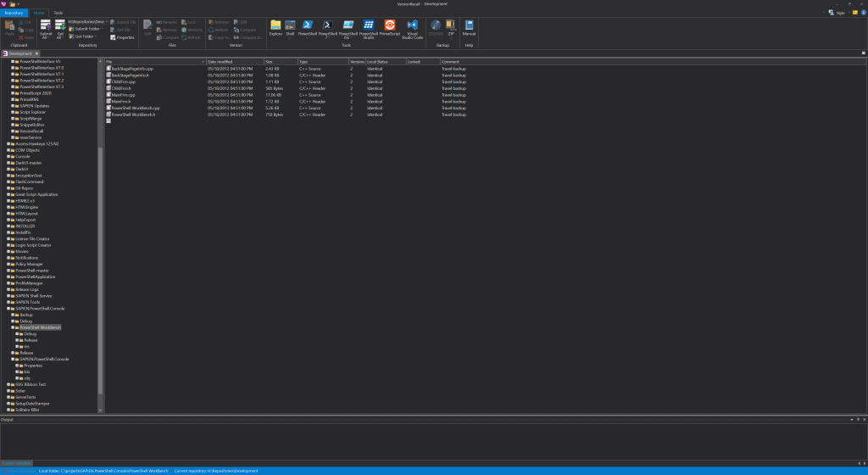This screenshot has height=475, width=868.
Task: Click the Properties button in Repository group
Action: 124,37
